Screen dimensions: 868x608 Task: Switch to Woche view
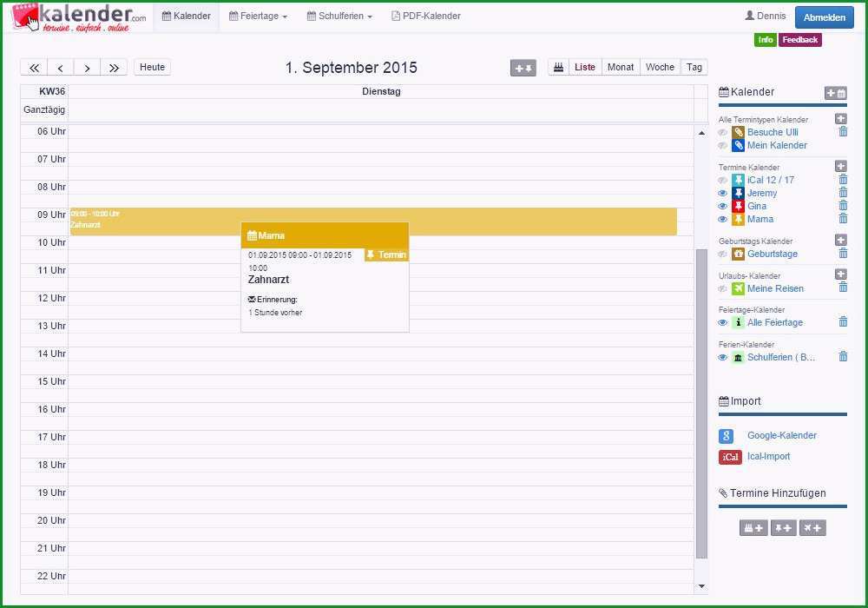pos(660,67)
